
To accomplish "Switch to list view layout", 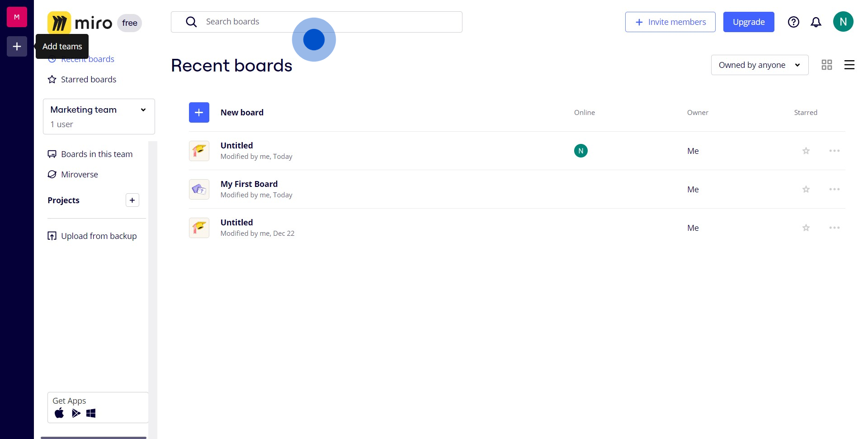I will tap(849, 65).
